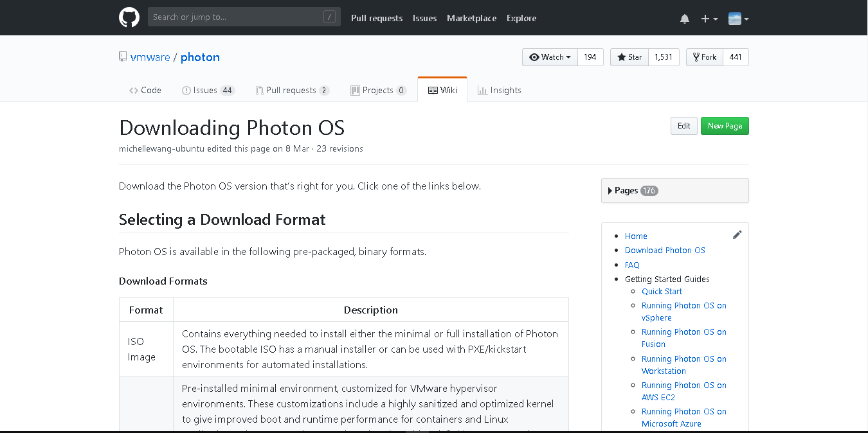The image size is (868, 433).
Task: Open the Quick Start wiki page
Action: tap(662, 291)
